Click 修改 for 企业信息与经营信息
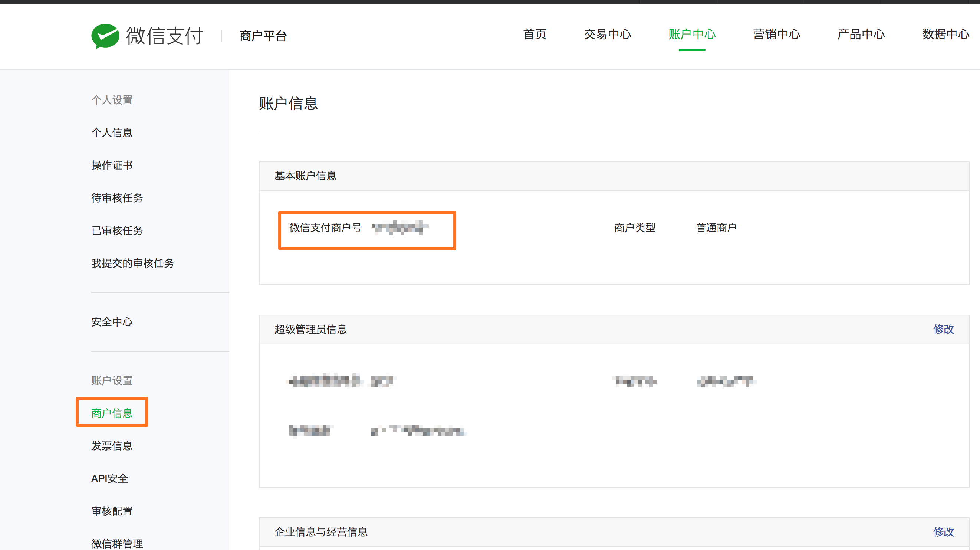This screenshot has height=550, width=980. (x=944, y=532)
